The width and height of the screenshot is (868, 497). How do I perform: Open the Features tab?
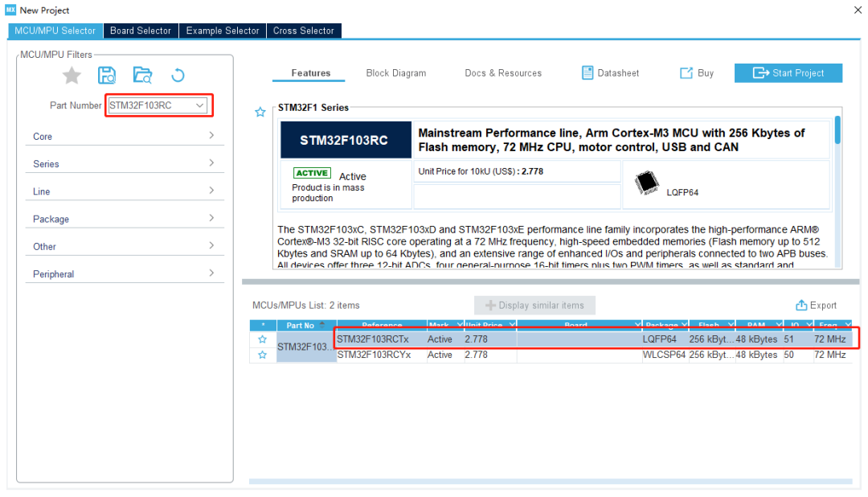point(310,73)
